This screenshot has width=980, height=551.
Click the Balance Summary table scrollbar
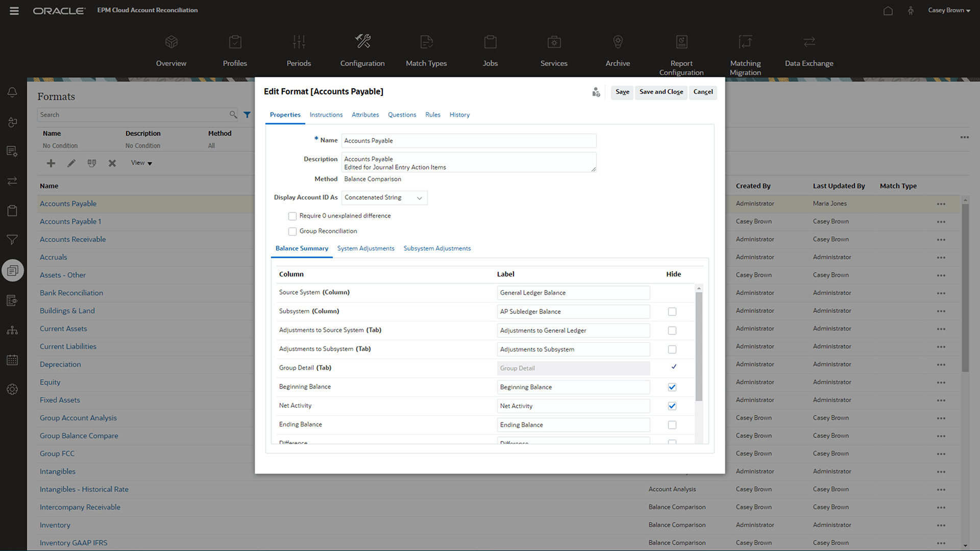(699, 347)
